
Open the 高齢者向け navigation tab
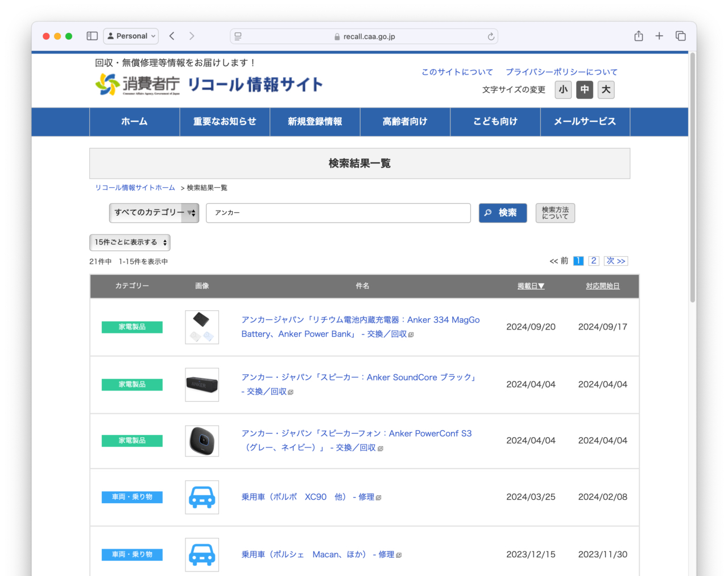coord(405,122)
